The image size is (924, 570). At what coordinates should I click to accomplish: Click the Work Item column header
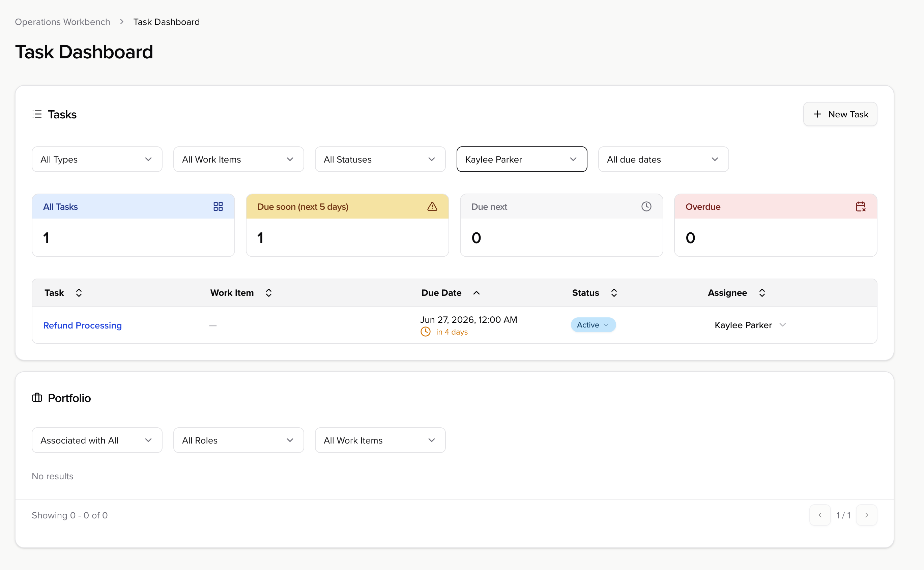pyautogui.click(x=232, y=293)
